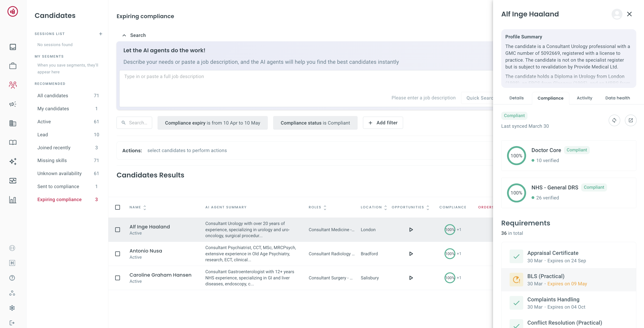The height and width of the screenshot is (328, 644).
Task: Collapse the Search section chevron
Action: click(x=124, y=35)
